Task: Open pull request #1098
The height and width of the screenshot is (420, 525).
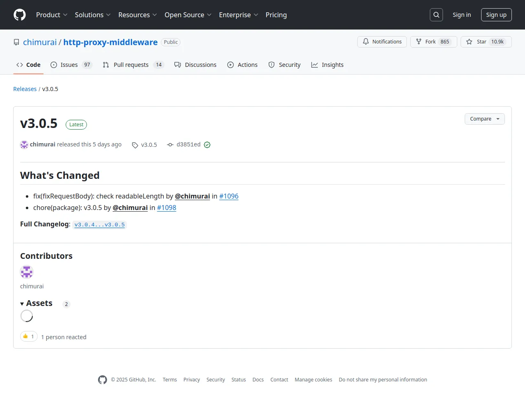Action: [x=167, y=208]
